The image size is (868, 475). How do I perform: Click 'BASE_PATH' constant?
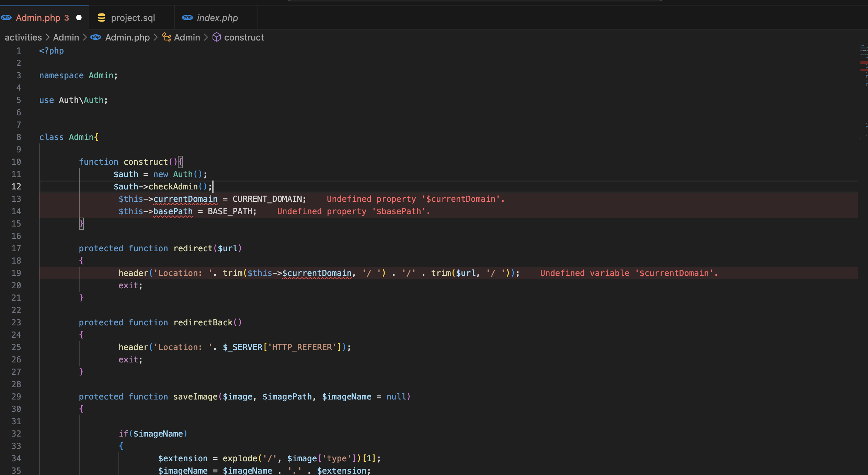click(230, 211)
